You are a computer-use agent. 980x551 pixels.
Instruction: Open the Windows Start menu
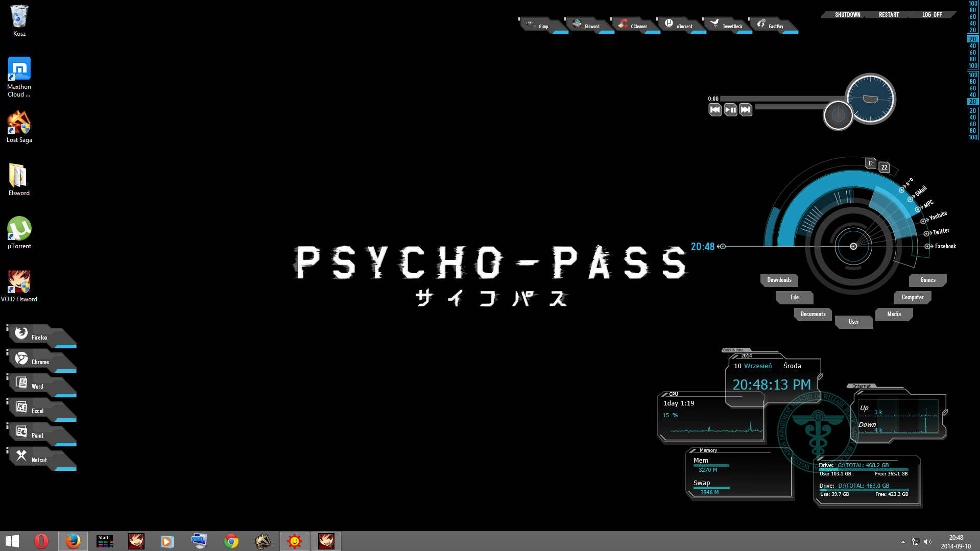coord(12,541)
